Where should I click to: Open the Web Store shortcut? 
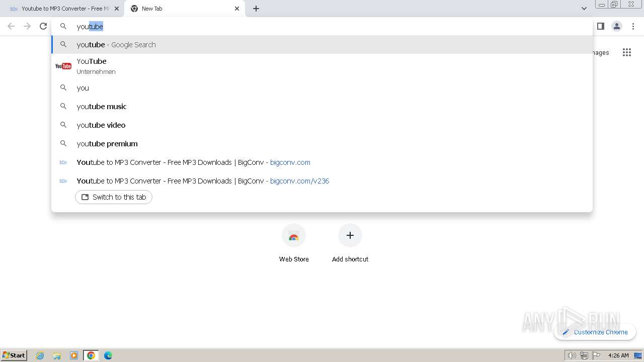click(x=294, y=243)
